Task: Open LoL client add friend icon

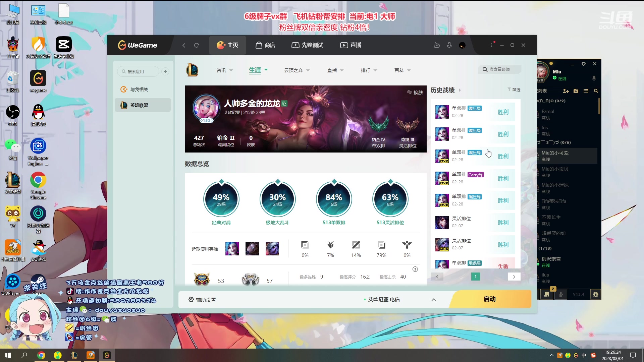Action: (566, 91)
